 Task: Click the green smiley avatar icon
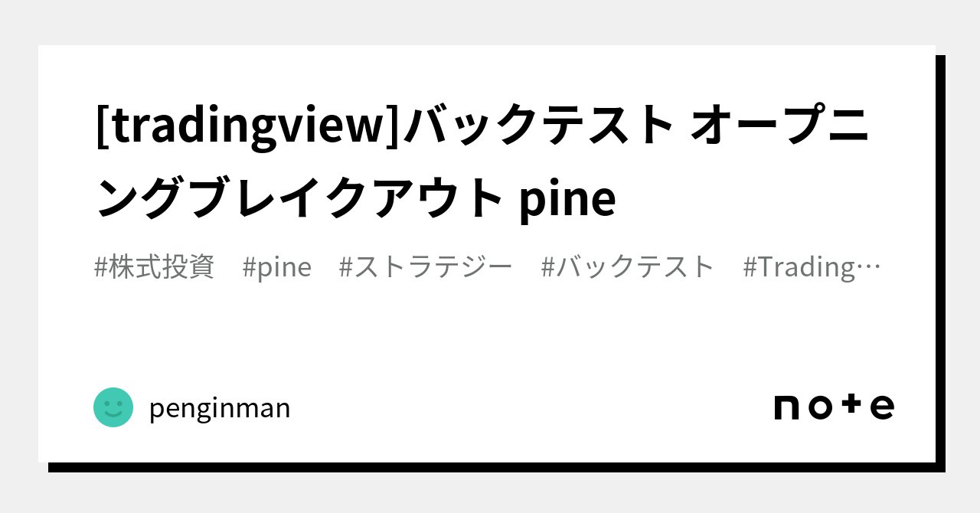pyautogui.click(x=113, y=407)
